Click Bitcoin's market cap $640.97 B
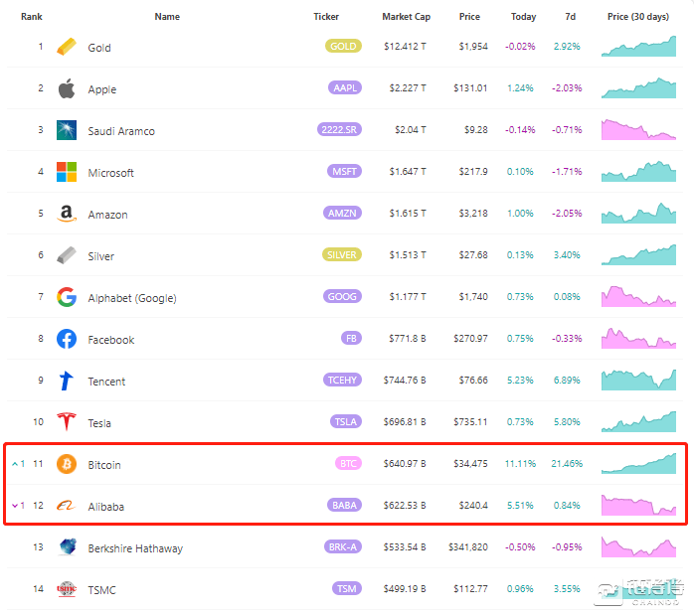The height and width of the screenshot is (616, 694). (x=405, y=463)
